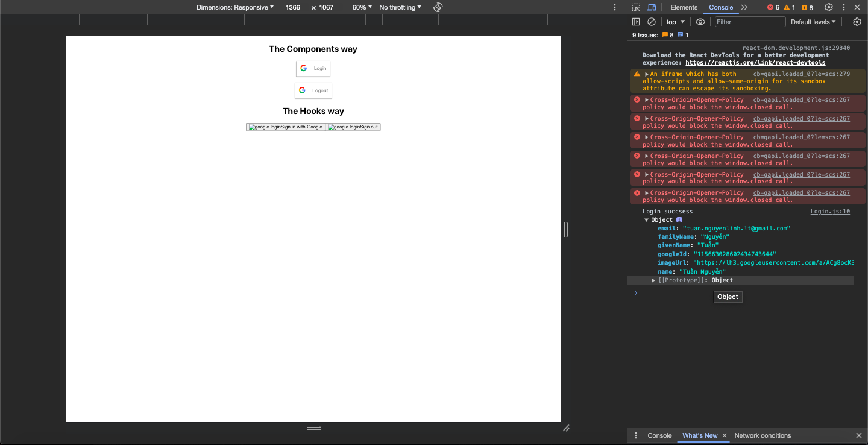
Task: Toggle the device toolbar icon
Action: [x=652, y=7]
